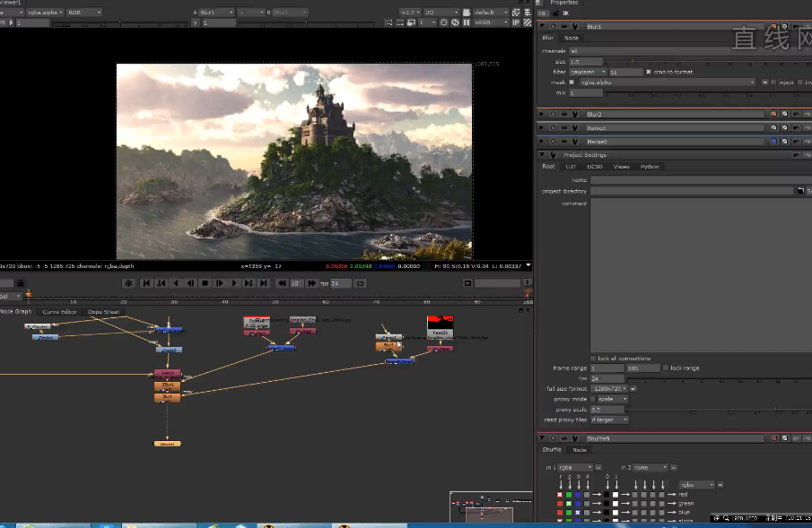Click the 3D camera lock icon beside default
Viewport: 812px width, 528px height.
[x=466, y=13]
